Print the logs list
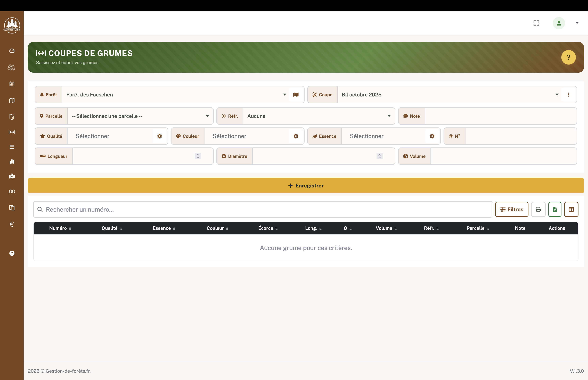This screenshot has height=380, width=588. (x=538, y=210)
